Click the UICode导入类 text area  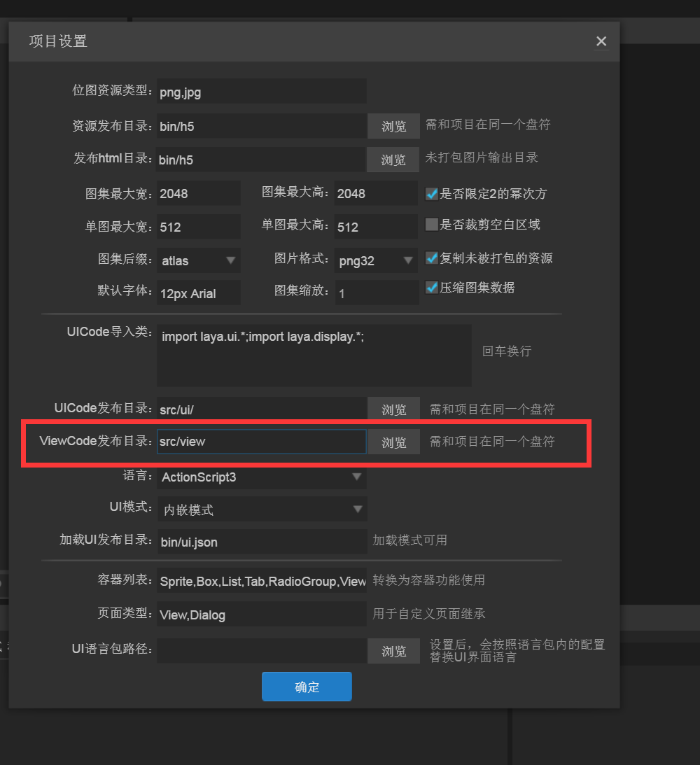(314, 356)
